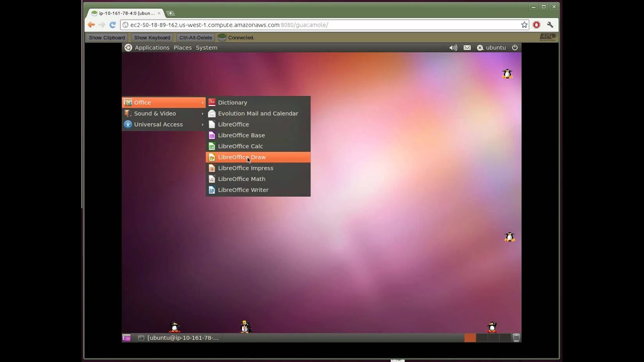Click the Office category icon

[128, 102]
